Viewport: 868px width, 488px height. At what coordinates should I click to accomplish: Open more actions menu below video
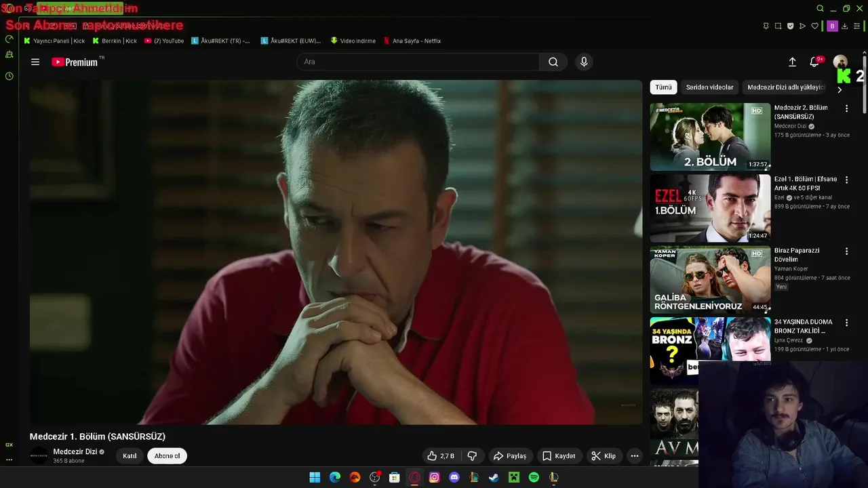[635, 456]
